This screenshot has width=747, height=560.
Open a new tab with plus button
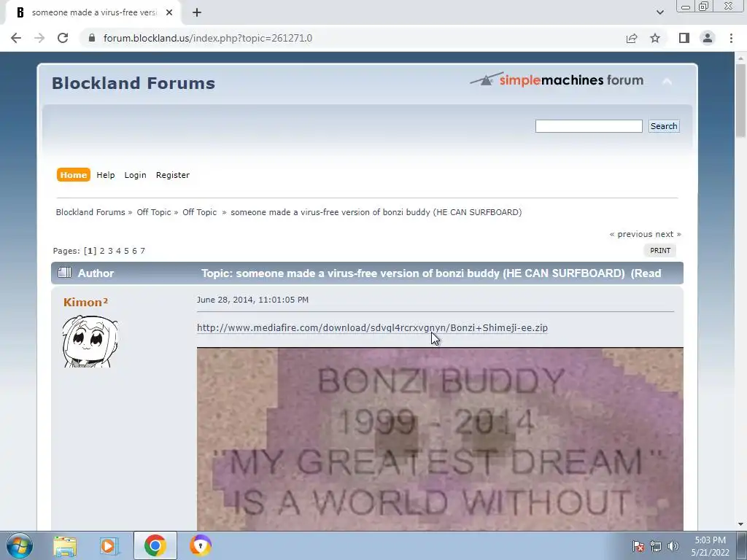point(197,13)
